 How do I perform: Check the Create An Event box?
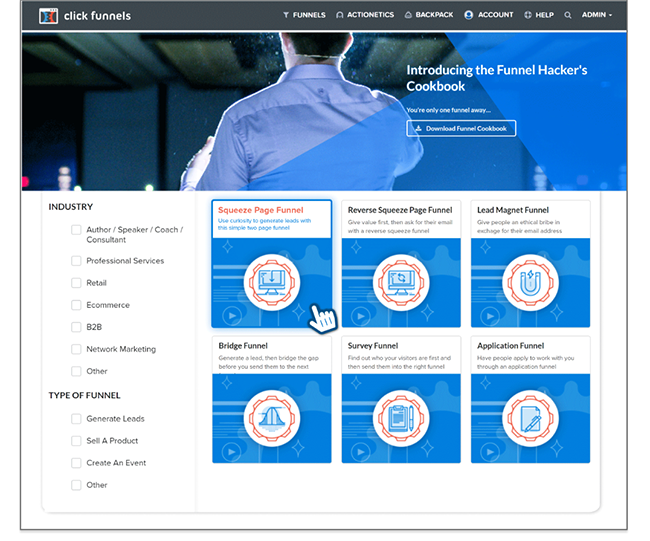pyautogui.click(x=76, y=463)
